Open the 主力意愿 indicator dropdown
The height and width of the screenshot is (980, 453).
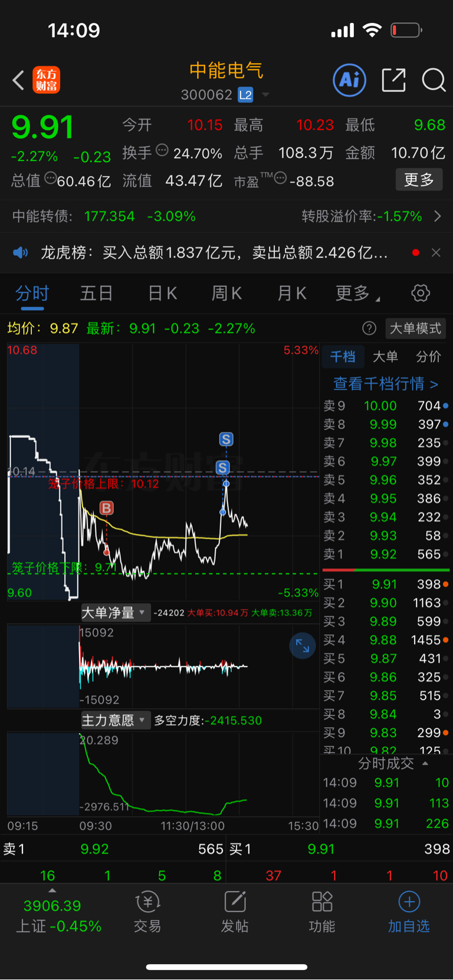point(115,720)
